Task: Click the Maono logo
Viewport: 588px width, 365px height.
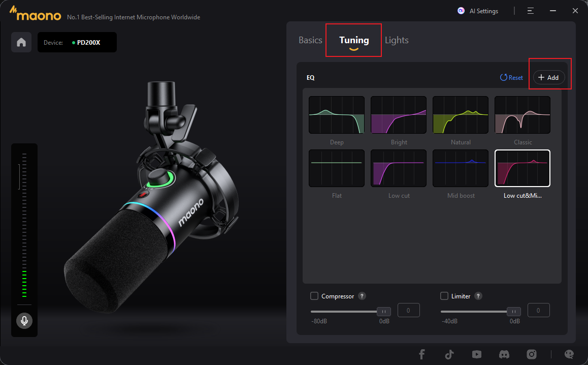Action: (36, 14)
